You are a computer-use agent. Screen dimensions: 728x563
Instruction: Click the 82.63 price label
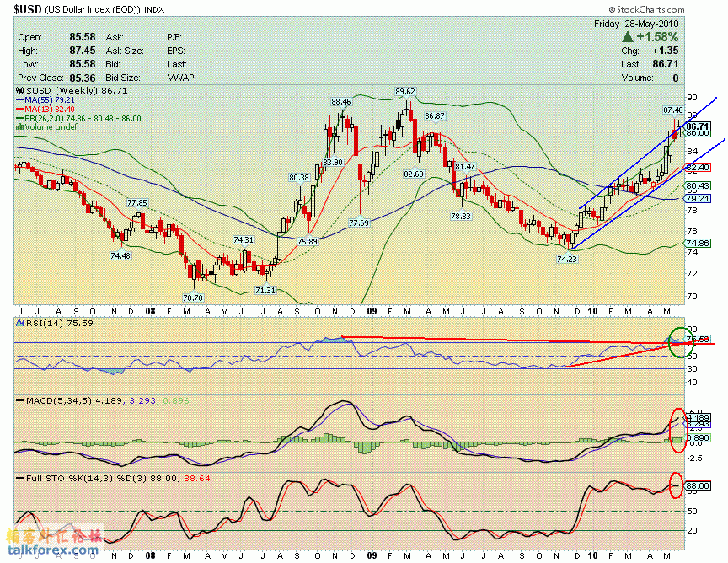tap(414, 174)
